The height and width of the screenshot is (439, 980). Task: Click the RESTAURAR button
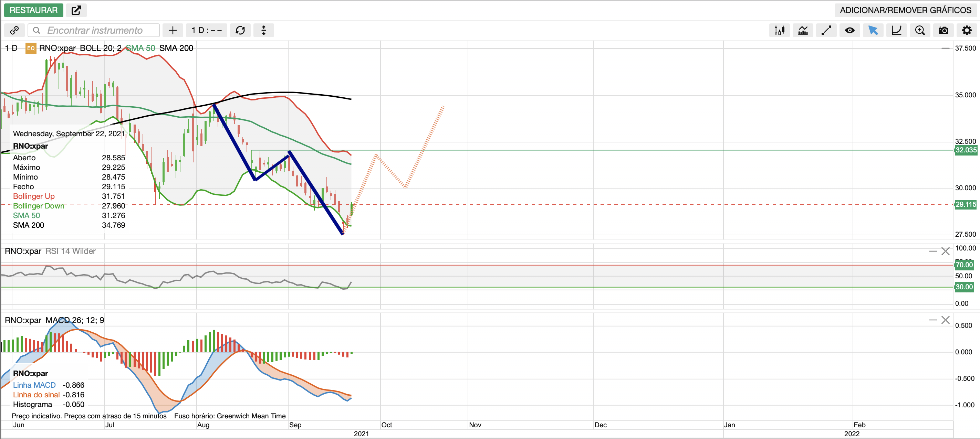(33, 10)
